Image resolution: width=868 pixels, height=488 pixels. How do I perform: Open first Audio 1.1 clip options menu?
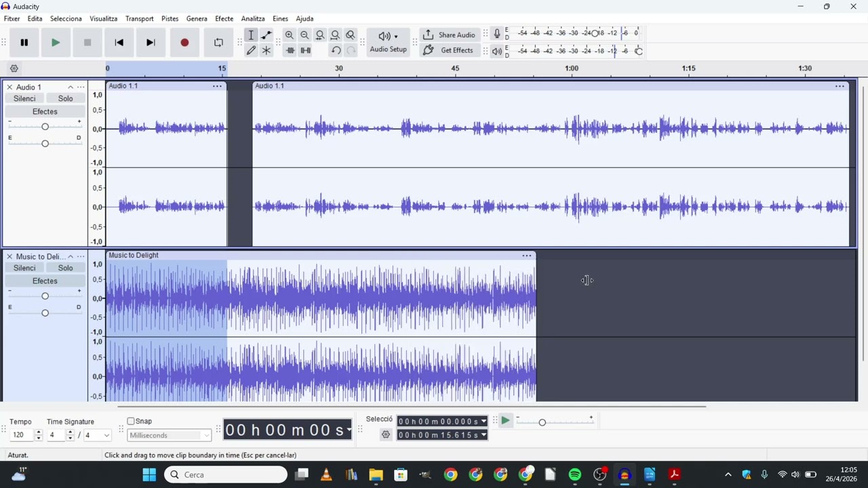(217, 86)
